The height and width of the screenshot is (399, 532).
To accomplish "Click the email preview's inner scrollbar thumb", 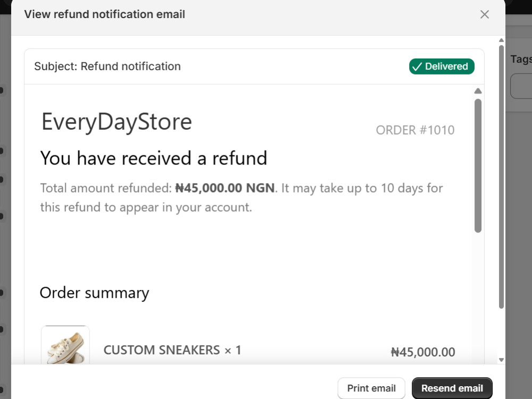I will point(478,165).
